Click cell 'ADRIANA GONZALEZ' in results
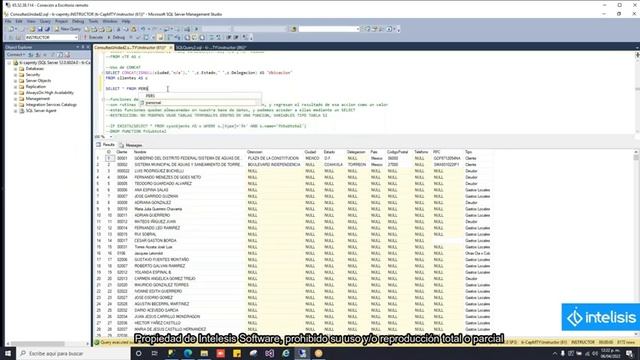 click(153, 202)
